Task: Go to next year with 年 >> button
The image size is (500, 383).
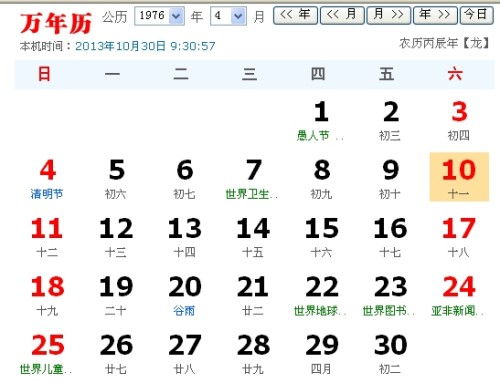Action: [435, 15]
